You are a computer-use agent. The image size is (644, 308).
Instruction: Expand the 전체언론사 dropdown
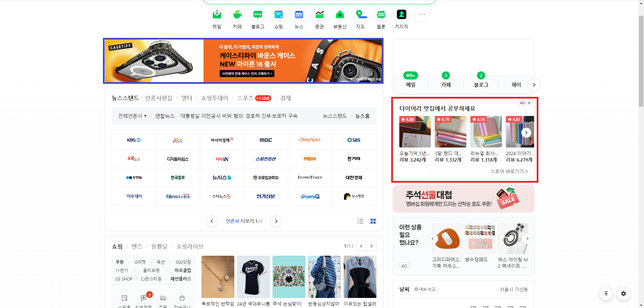[x=132, y=116]
